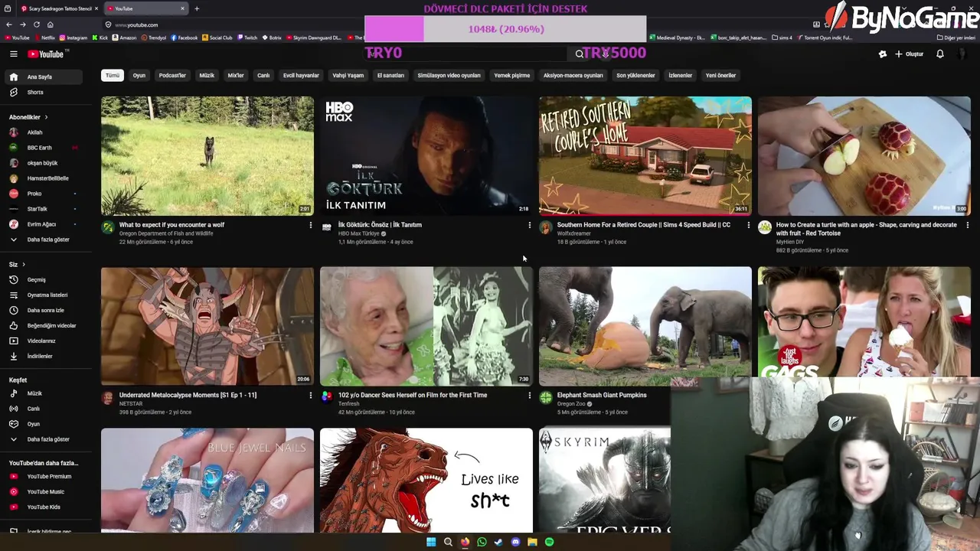Open the account avatar menu
This screenshot has width=980, height=551.
tap(962, 54)
